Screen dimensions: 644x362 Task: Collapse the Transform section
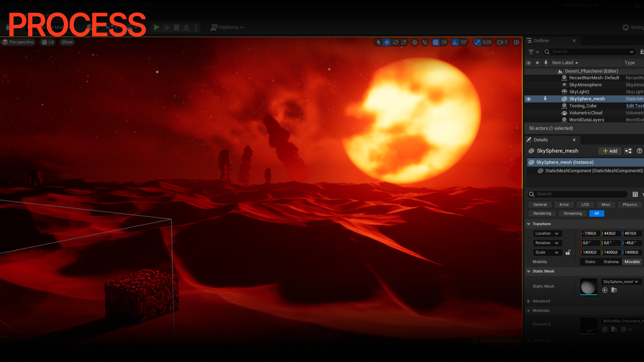coord(529,224)
